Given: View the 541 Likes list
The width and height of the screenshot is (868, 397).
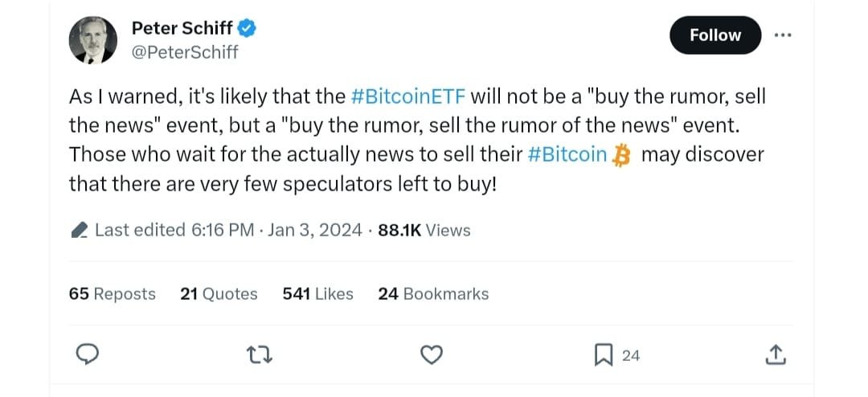Looking at the screenshot, I should point(317,294).
